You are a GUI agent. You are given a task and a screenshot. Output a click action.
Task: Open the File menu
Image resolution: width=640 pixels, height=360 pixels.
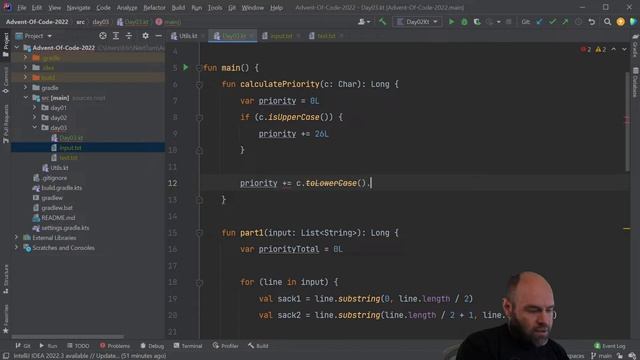tap(22, 7)
